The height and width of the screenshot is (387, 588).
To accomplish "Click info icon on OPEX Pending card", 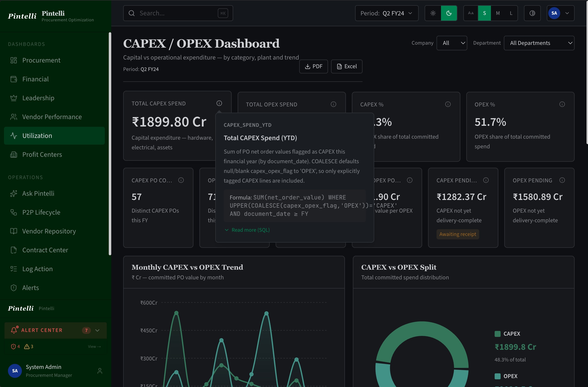I will click(x=562, y=180).
